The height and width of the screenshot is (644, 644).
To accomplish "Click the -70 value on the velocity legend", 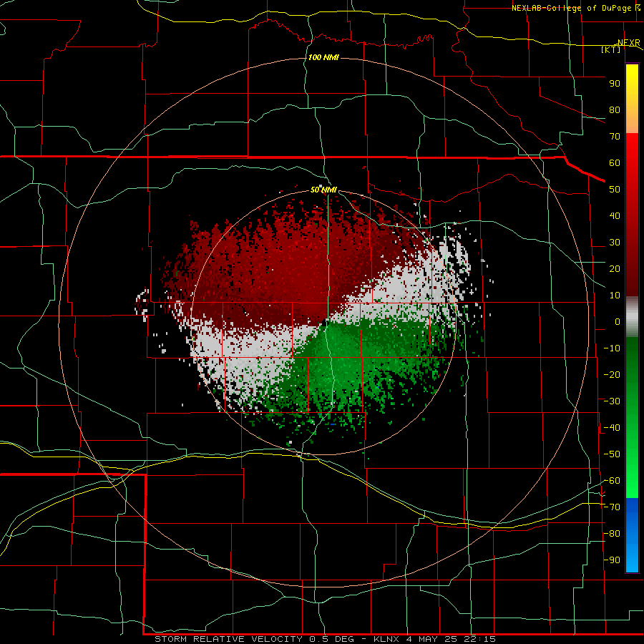I will tap(612, 507).
